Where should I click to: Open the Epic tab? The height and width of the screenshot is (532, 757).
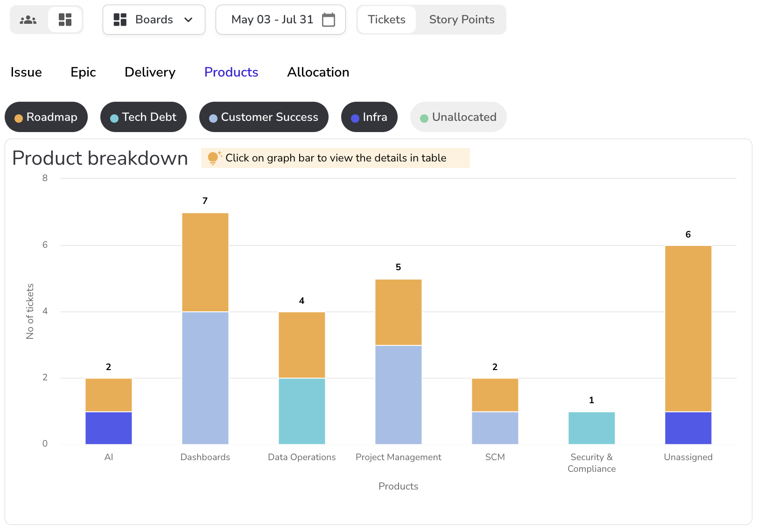(83, 72)
